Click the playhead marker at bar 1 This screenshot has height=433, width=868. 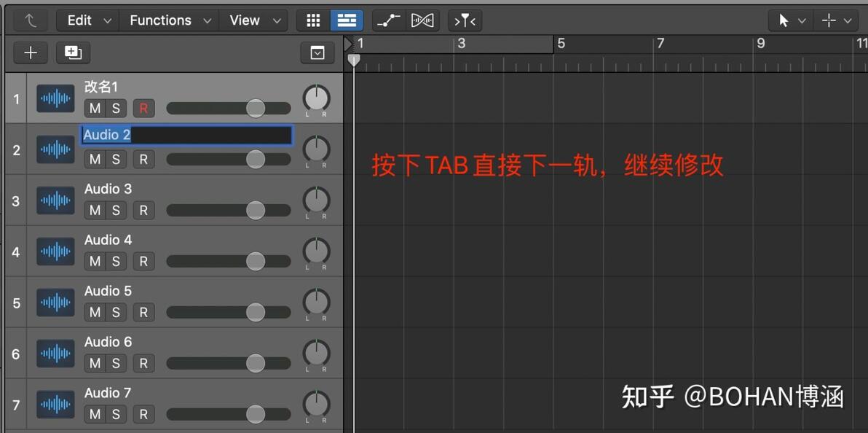pos(354,61)
